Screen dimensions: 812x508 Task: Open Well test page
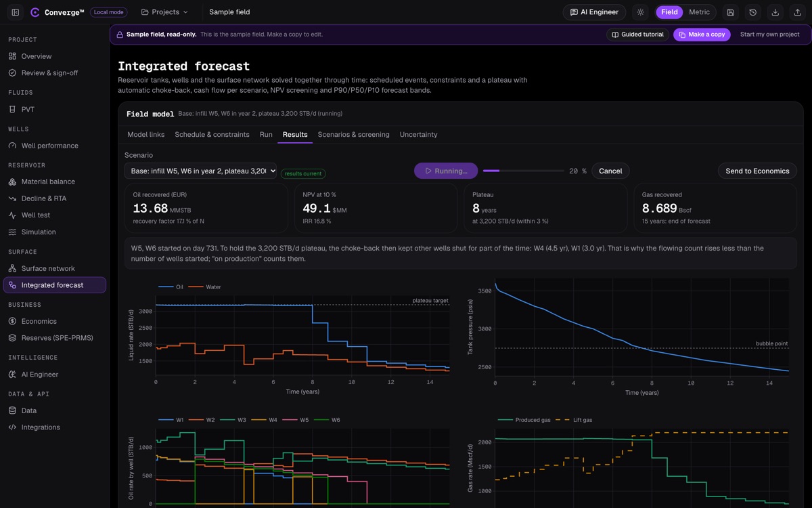54,215
